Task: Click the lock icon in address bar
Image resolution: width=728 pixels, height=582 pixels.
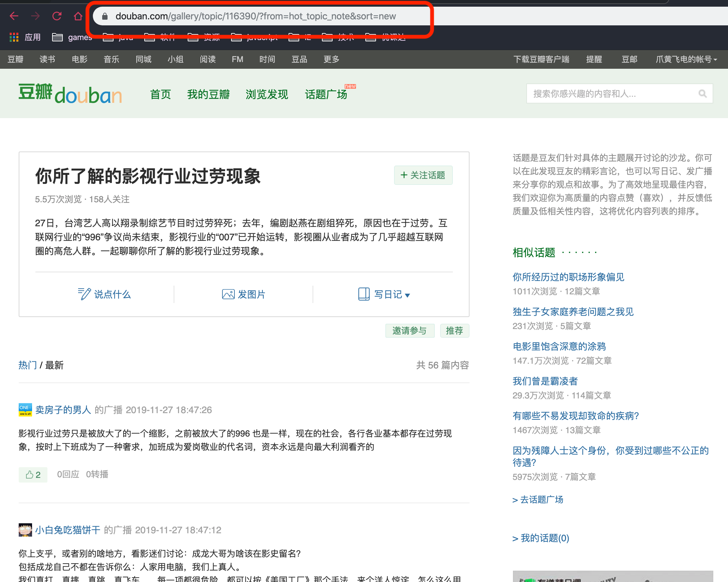Action: coord(105,16)
